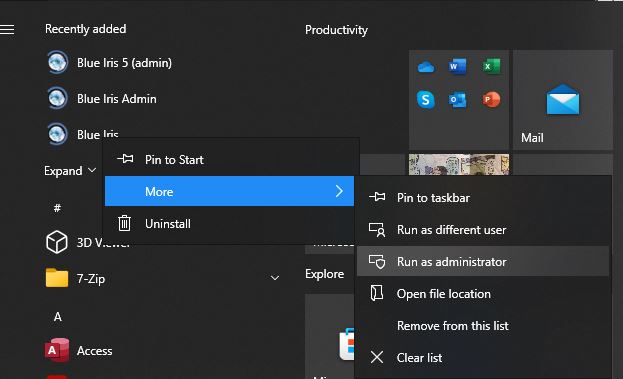Click the # letter group header
623x379 pixels.
(x=57, y=208)
